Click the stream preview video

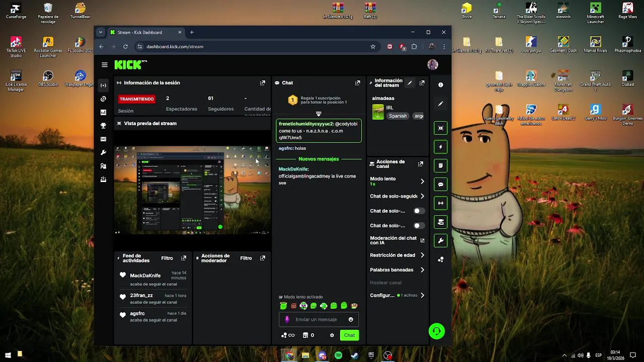coord(192,190)
